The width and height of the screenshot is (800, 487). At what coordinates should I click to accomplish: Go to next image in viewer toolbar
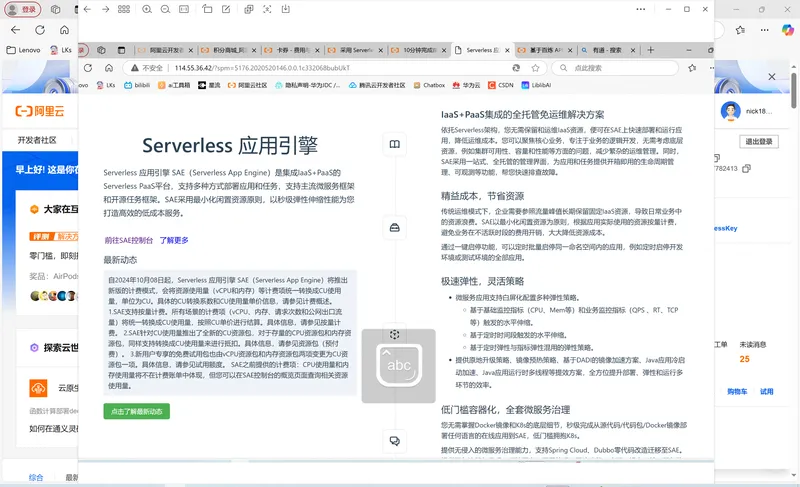click(106, 9)
